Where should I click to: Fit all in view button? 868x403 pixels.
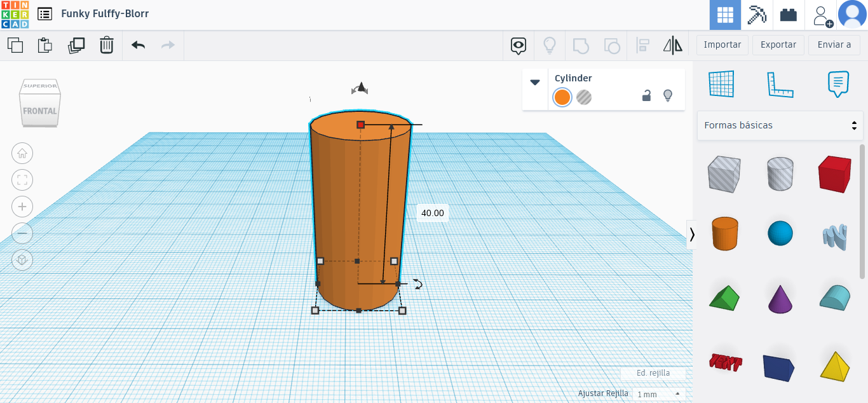click(22, 180)
